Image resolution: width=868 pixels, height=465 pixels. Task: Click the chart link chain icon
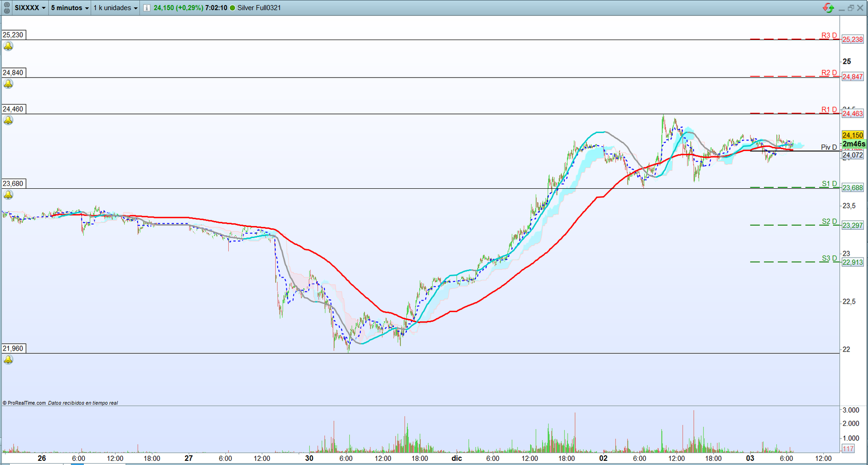point(7,8)
